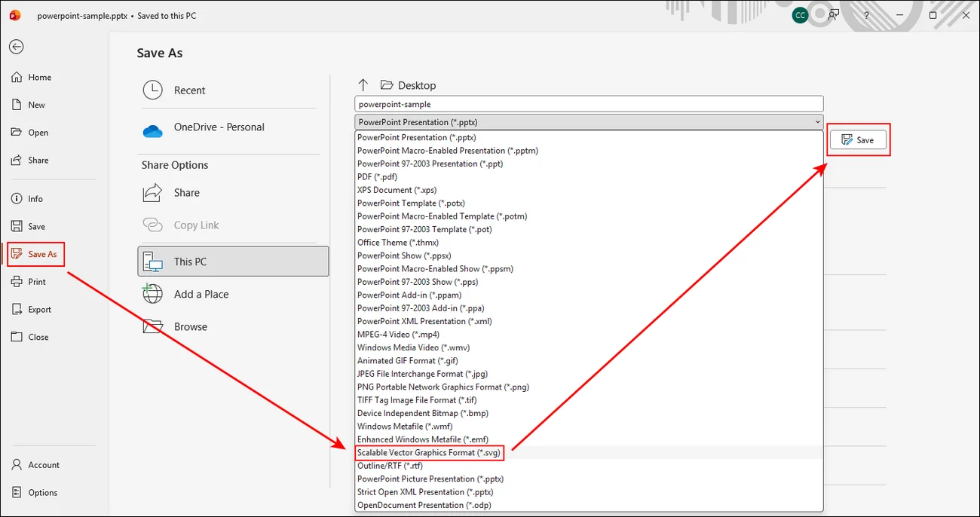This screenshot has height=517, width=980.
Task: Open Help question mark icon
Action: [865, 15]
